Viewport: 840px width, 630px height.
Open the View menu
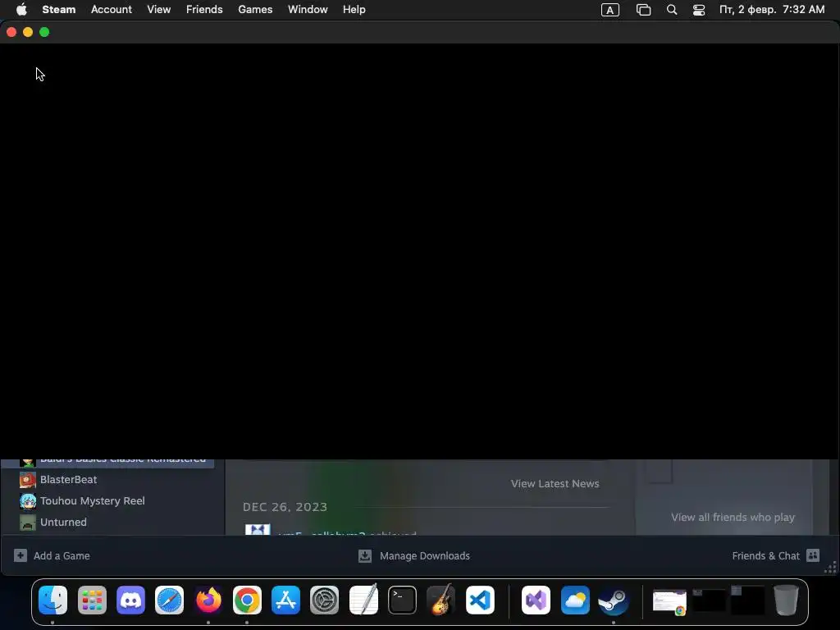(159, 10)
